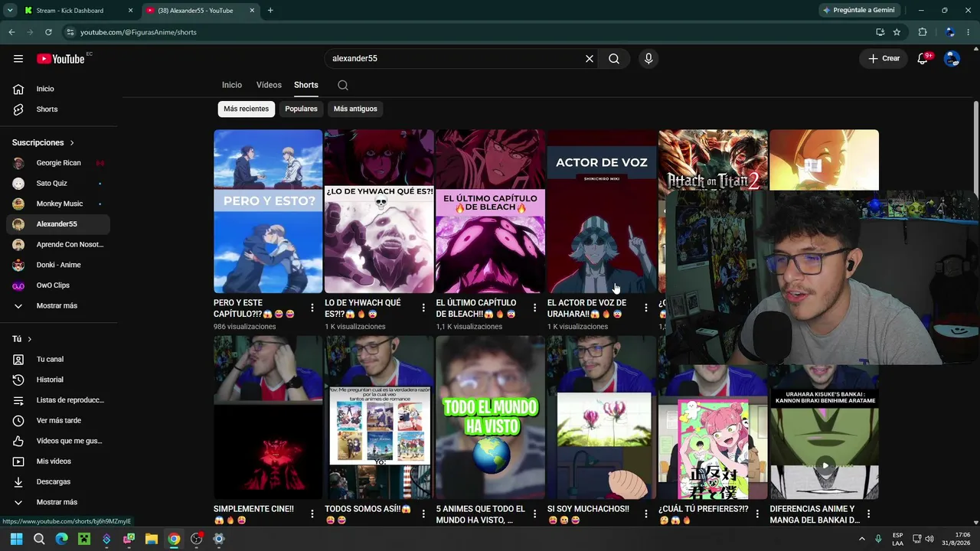
Task: Play the PERO Y ESTO short thumbnail
Action: (268, 211)
